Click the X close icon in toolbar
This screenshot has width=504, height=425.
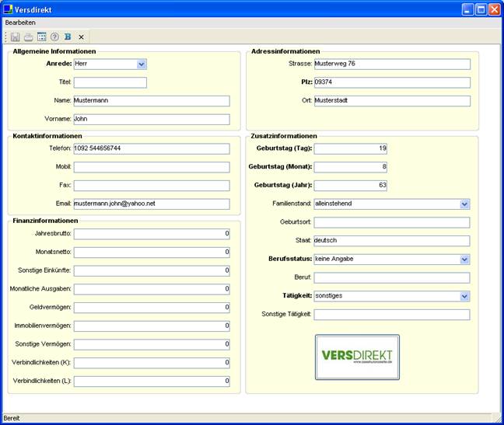click(x=81, y=37)
